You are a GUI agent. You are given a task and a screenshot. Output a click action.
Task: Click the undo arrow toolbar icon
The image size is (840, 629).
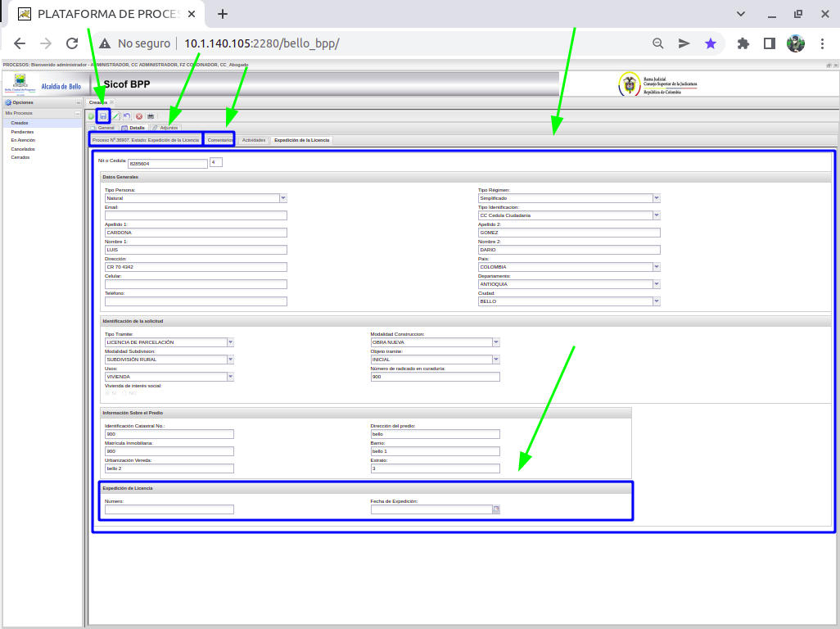[128, 116]
